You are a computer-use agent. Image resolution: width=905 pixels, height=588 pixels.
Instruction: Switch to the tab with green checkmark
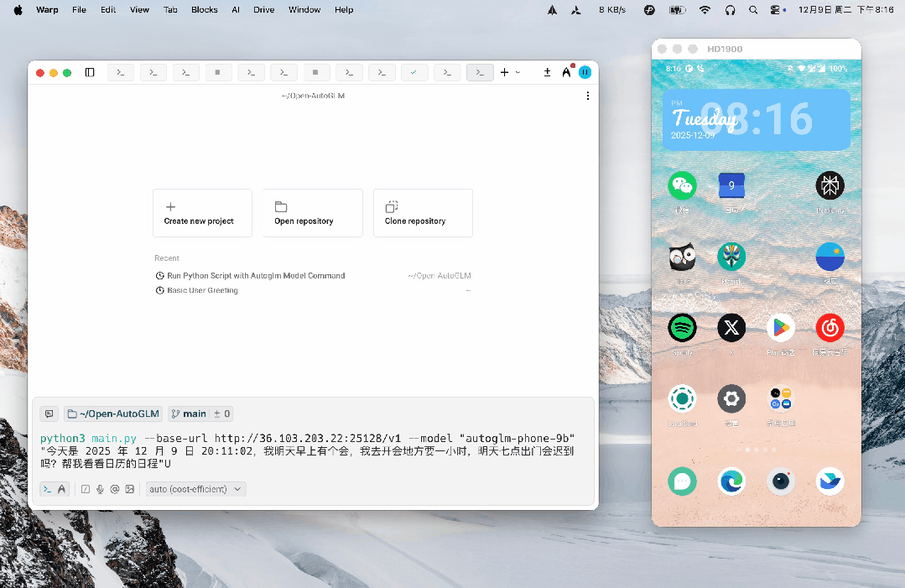[413, 73]
